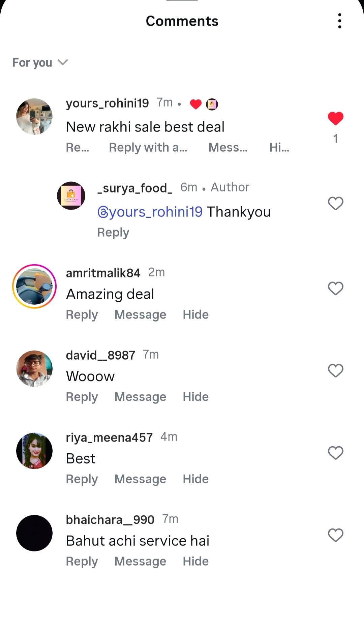This screenshot has height=633, width=364.
Task: Message david__8987 from comment
Action: tap(140, 397)
